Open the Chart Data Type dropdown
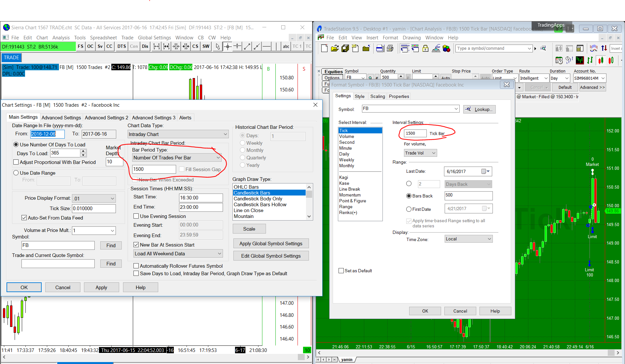625x364 pixels. pos(178,134)
